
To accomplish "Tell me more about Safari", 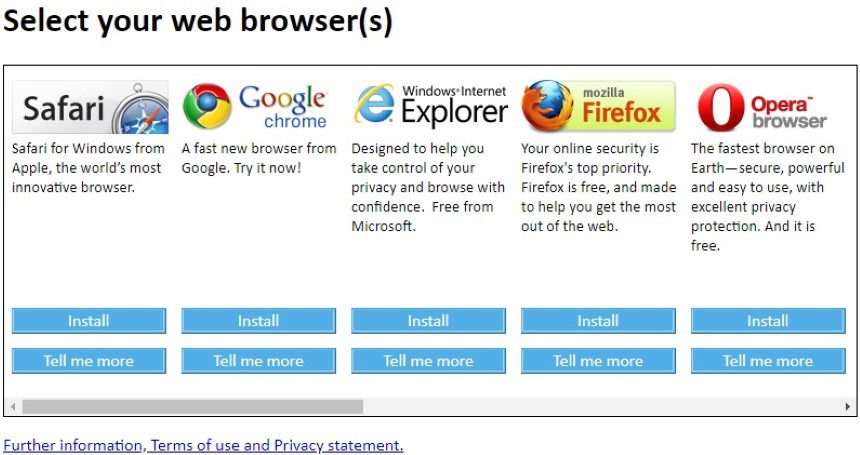I will tap(89, 361).
